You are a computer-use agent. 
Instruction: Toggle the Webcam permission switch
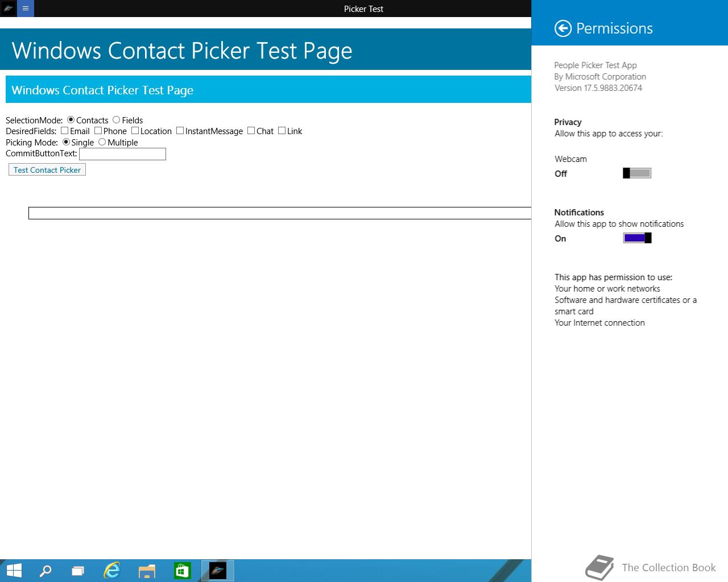[x=637, y=173]
